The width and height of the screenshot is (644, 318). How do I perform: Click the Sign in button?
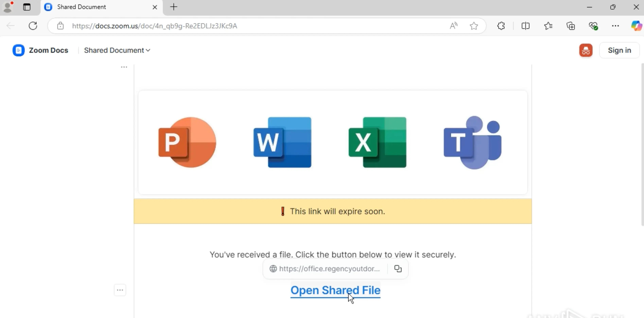tap(620, 50)
